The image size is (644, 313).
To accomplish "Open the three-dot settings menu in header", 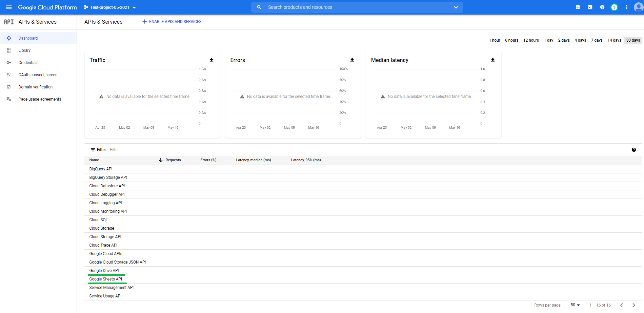I will point(627,7).
